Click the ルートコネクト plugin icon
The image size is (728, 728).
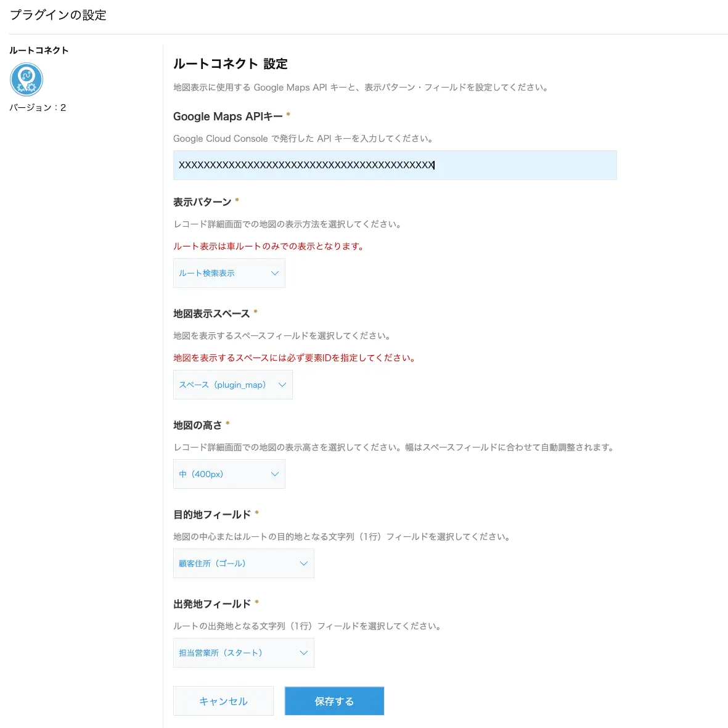point(27,80)
